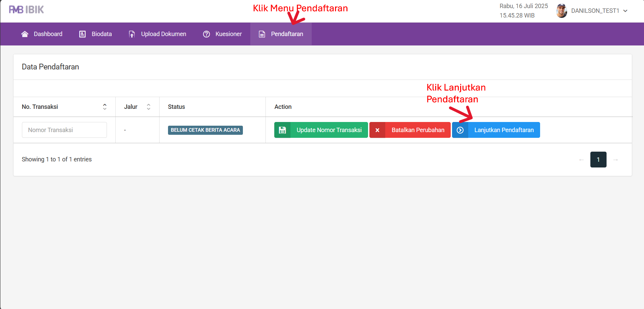This screenshot has width=644, height=309.
Task: Sort by No. Transaksi column arrows
Action: [105, 107]
